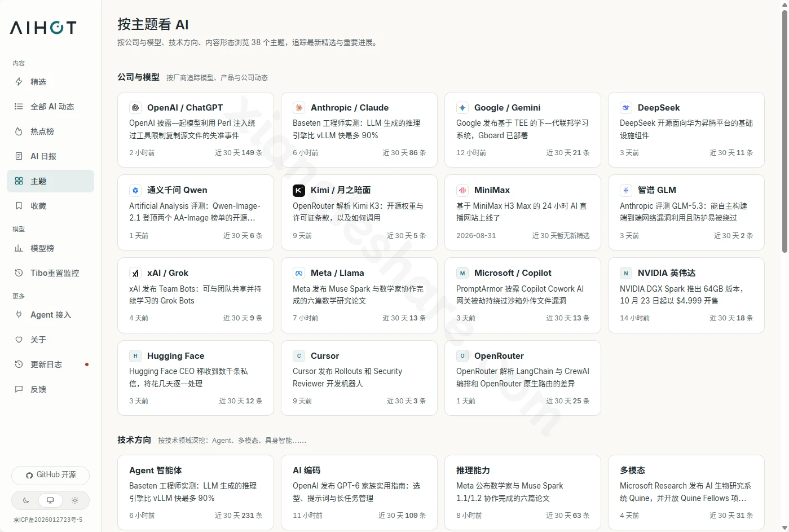Click the NVIDIA N icon
Screen dimensions: 789x532
[626, 273]
